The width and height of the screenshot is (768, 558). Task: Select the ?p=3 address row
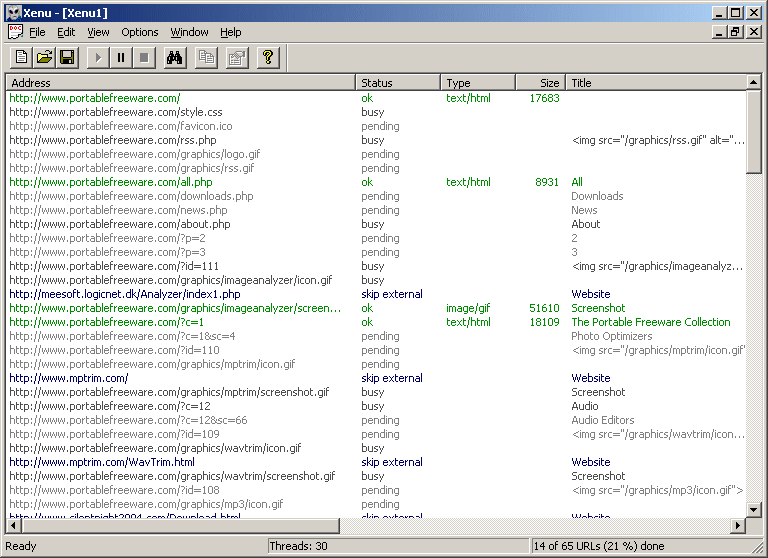tap(376, 252)
